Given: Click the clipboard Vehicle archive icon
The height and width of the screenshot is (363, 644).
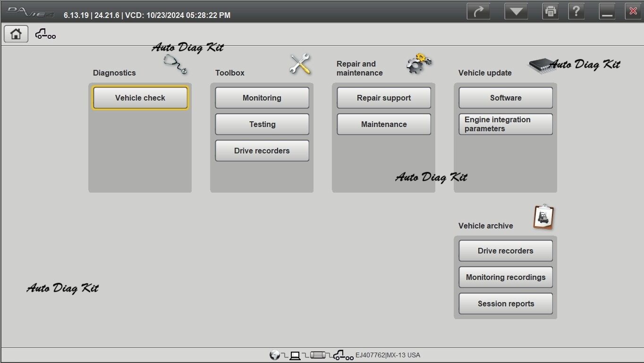Looking at the screenshot, I should pos(543,217).
